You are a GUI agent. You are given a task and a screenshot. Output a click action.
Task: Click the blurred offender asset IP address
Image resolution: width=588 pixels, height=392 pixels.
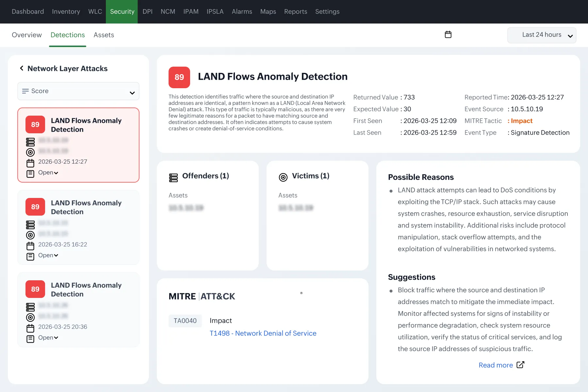coord(186,208)
